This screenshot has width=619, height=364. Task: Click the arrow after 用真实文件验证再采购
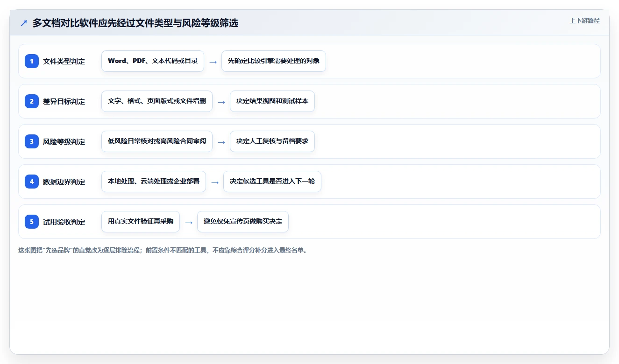189,222
